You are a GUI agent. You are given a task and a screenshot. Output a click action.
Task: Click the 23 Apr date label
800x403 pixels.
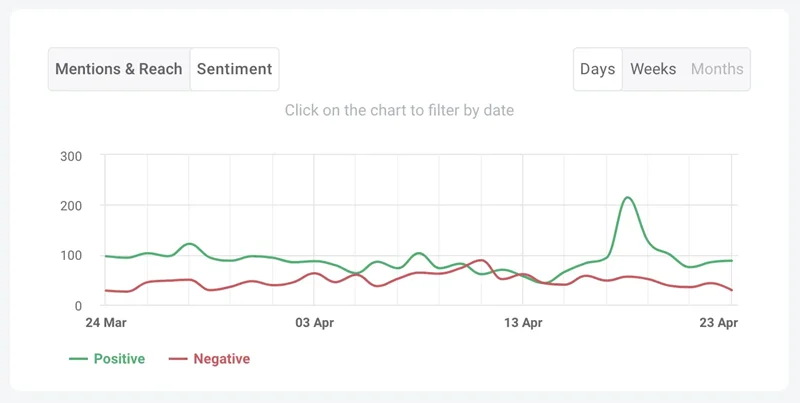[717, 323]
